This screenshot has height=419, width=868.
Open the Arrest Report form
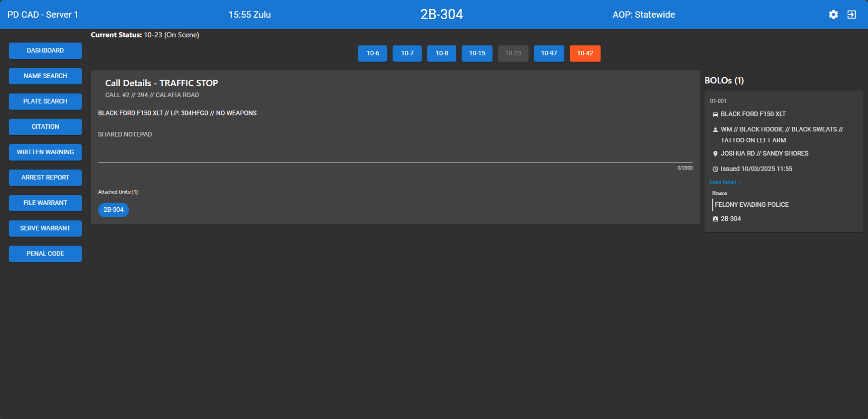(x=45, y=178)
